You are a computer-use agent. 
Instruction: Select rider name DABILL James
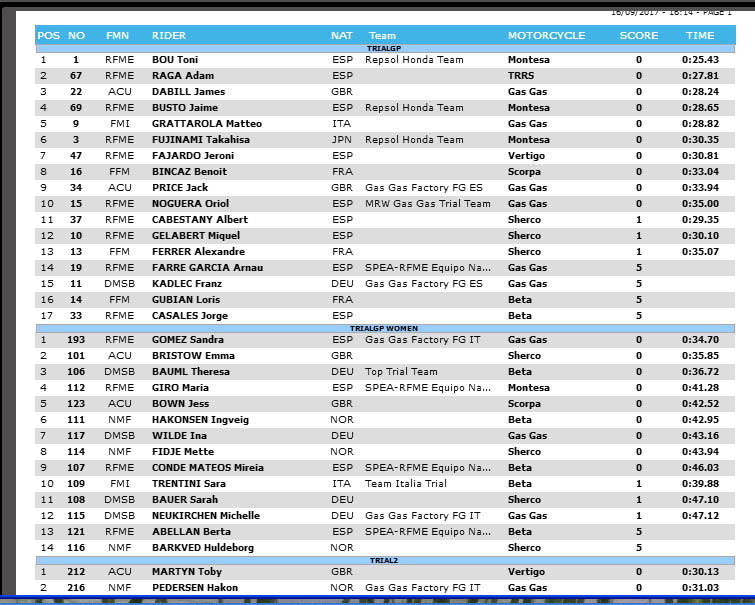[x=188, y=92]
